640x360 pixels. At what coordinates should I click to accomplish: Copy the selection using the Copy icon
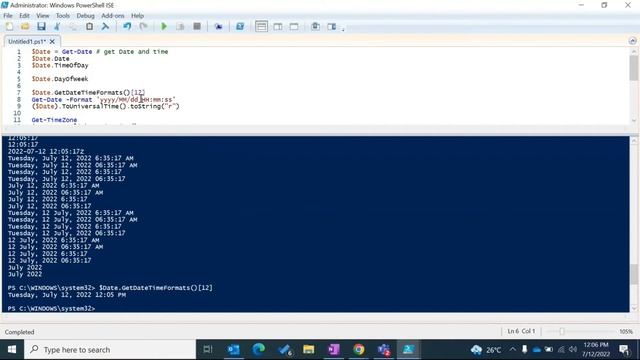(73, 27)
